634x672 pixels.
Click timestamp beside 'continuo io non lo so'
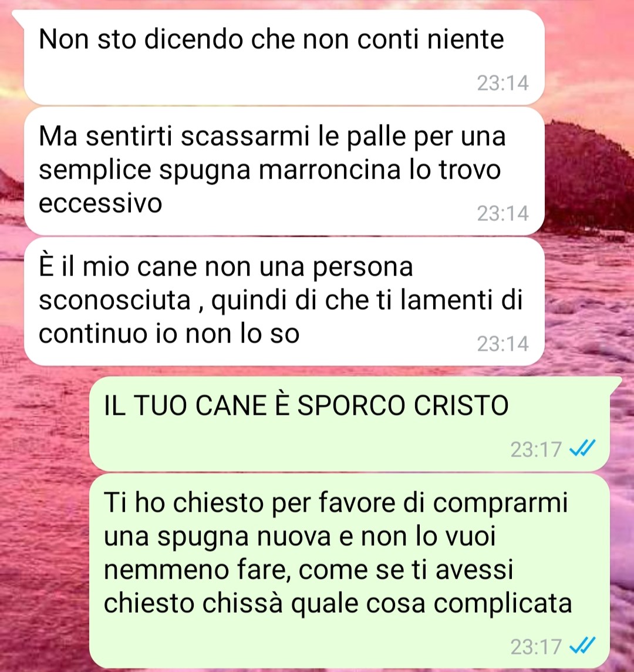(503, 344)
